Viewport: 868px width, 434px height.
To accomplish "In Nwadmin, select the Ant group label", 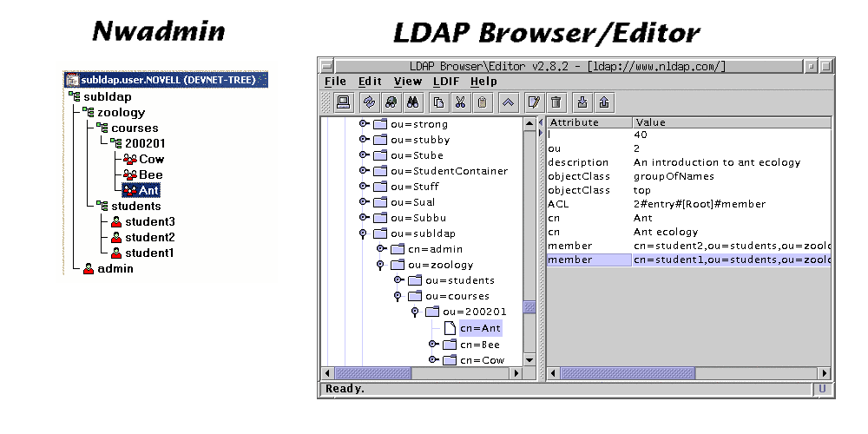I will point(149,190).
